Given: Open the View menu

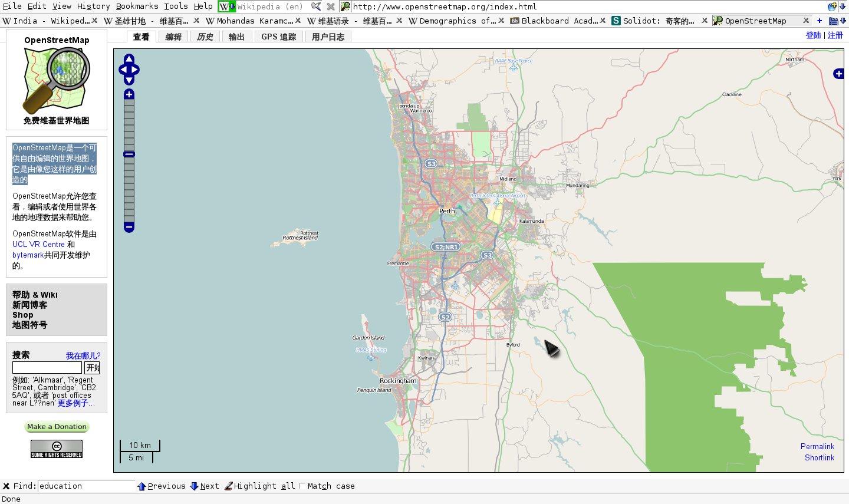Looking at the screenshot, I should point(62,6).
